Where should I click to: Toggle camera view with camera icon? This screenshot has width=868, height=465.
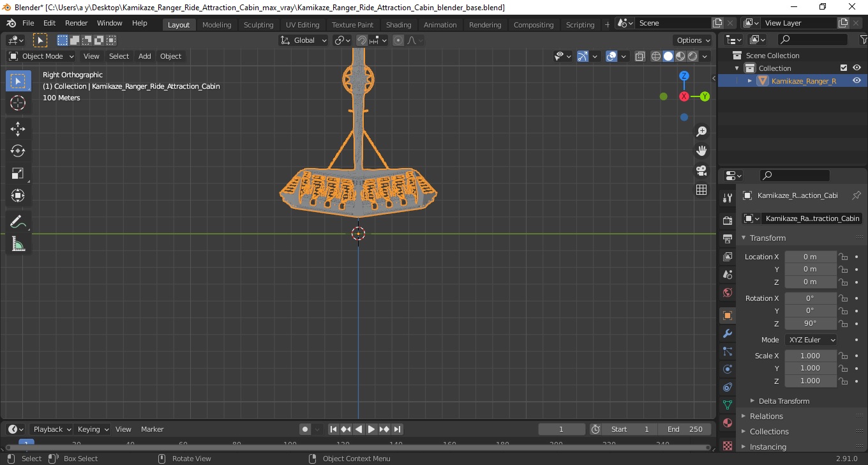tap(701, 171)
